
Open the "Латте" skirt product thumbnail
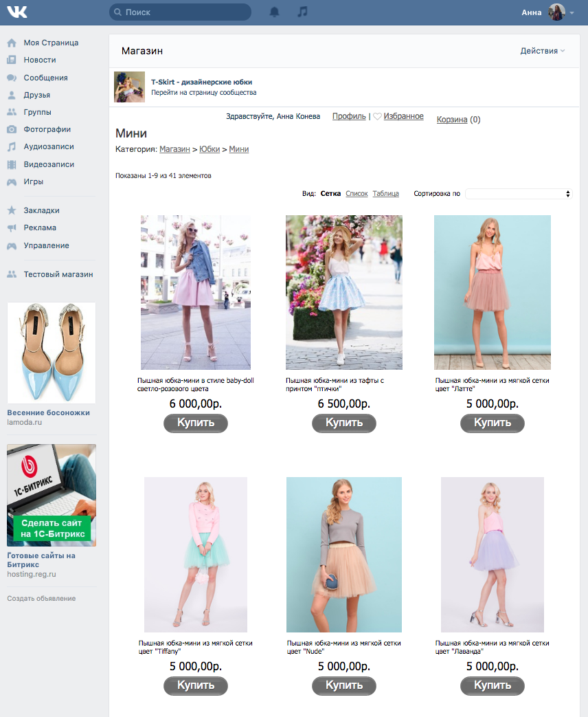pos(492,292)
